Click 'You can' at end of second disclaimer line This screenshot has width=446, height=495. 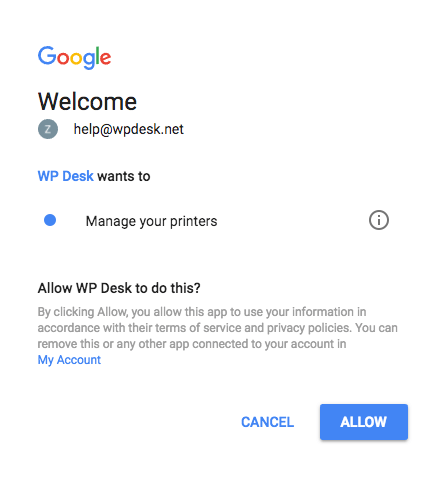[x=376, y=328]
